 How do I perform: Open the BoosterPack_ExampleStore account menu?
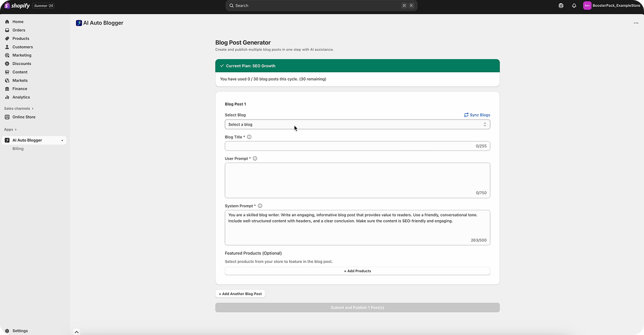click(x=612, y=6)
